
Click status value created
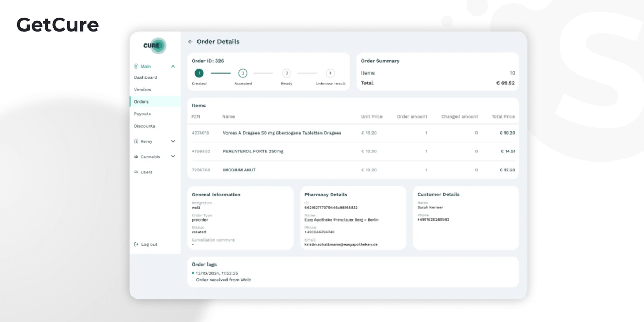199,232
